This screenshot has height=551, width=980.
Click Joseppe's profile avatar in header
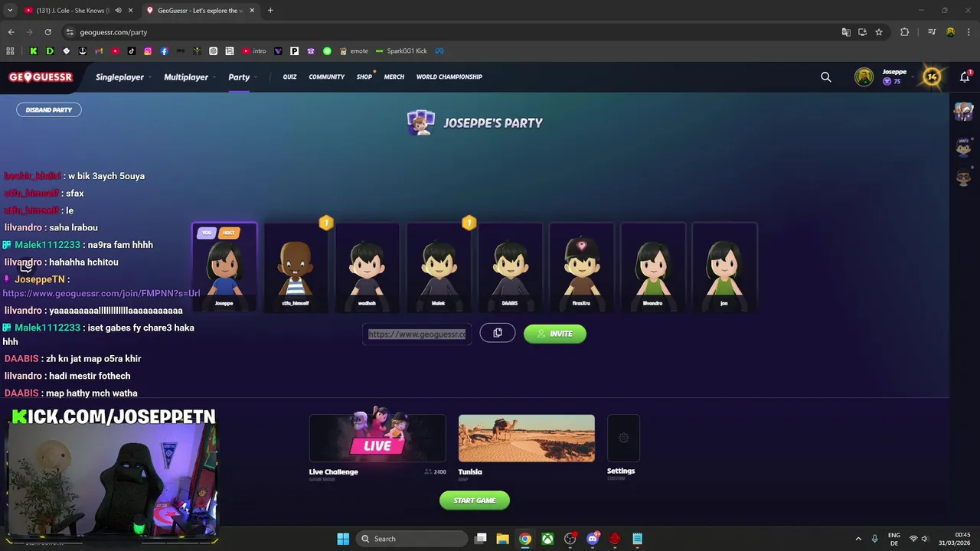pos(864,77)
